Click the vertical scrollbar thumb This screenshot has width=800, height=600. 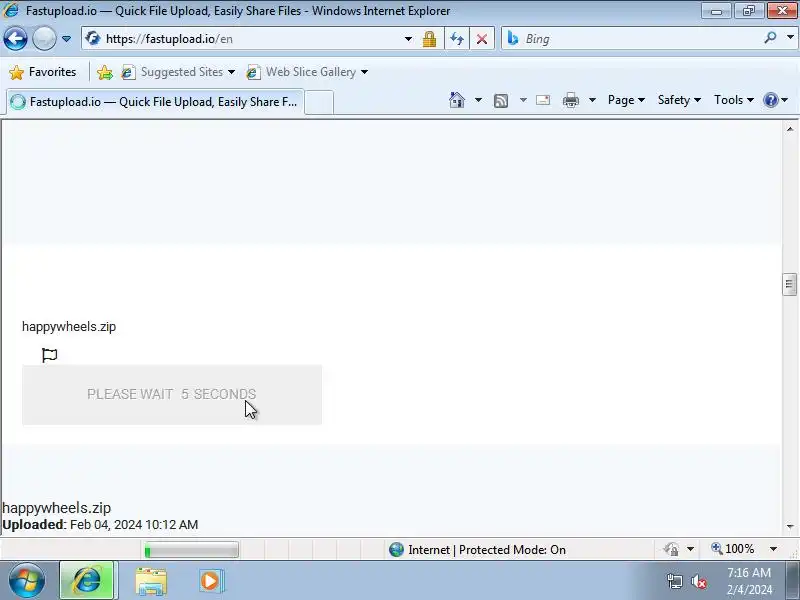tap(789, 285)
